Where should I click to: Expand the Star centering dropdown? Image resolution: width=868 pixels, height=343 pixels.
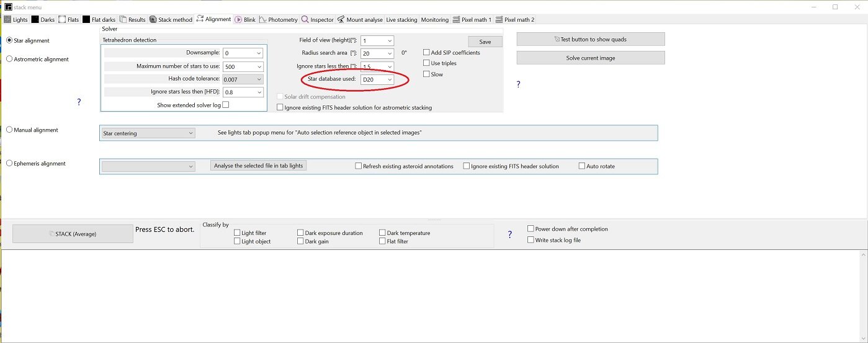click(148, 133)
